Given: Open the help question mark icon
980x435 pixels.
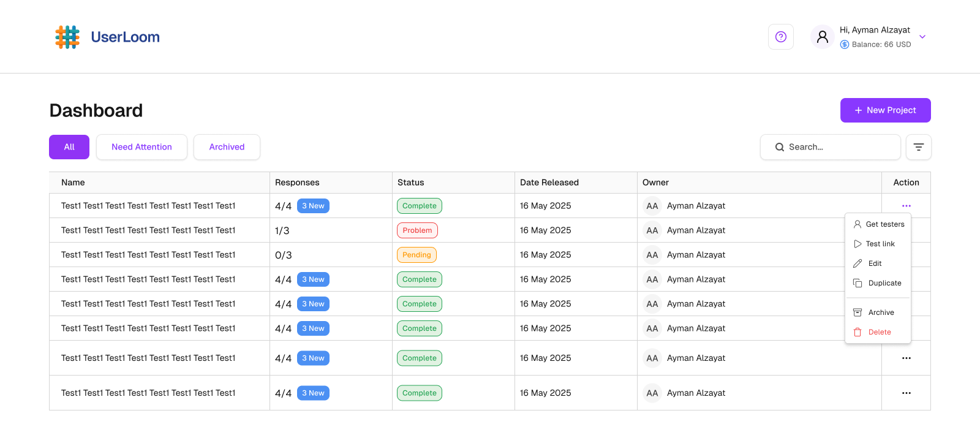Looking at the screenshot, I should (781, 37).
